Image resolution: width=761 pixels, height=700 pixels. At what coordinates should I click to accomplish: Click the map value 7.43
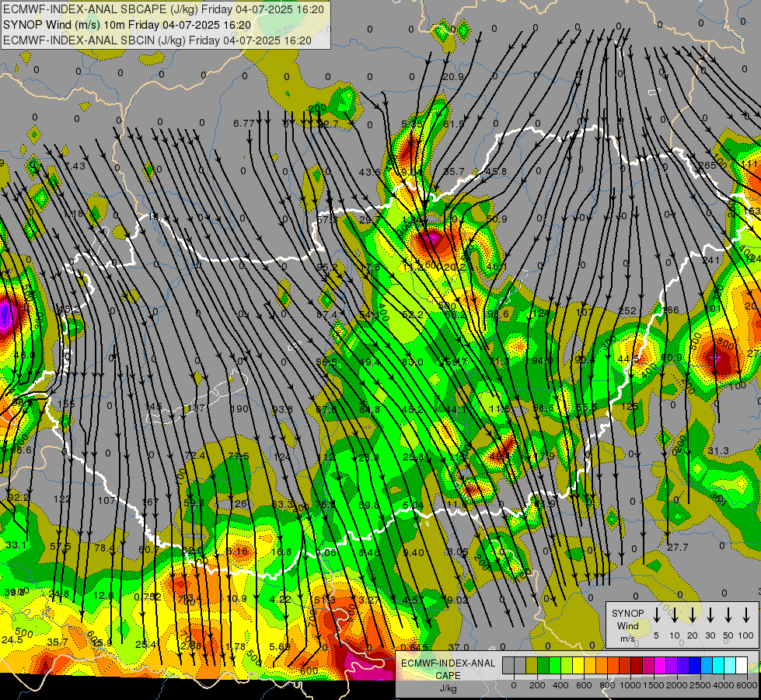point(75,166)
